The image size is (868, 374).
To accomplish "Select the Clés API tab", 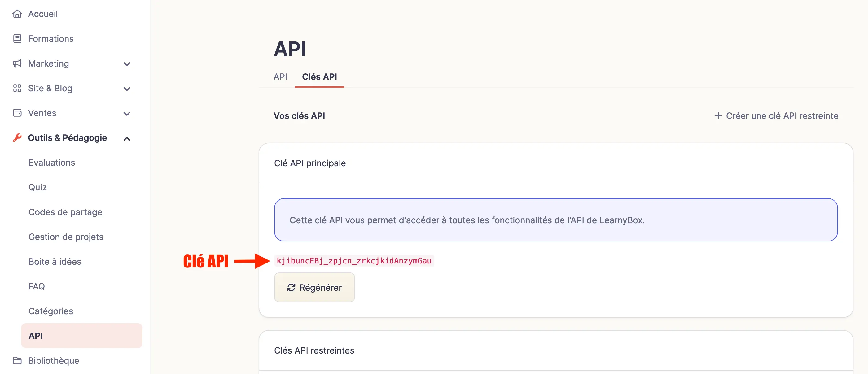I will coord(319,77).
